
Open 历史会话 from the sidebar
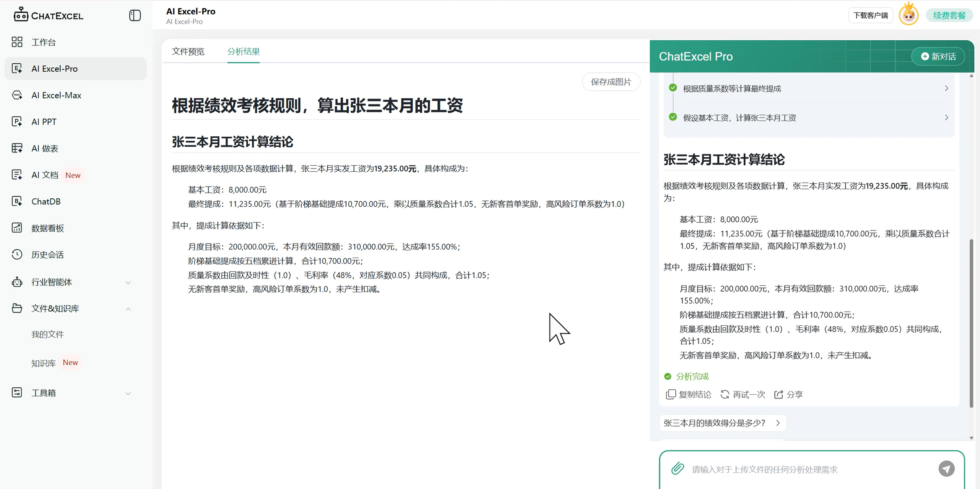tap(75, 254)
